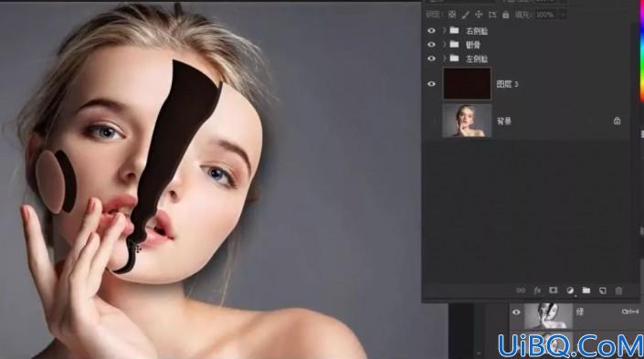Click the 左侧脸 group name
The height and width of the screenshot is (359, 644).
(x=477, y=58)
